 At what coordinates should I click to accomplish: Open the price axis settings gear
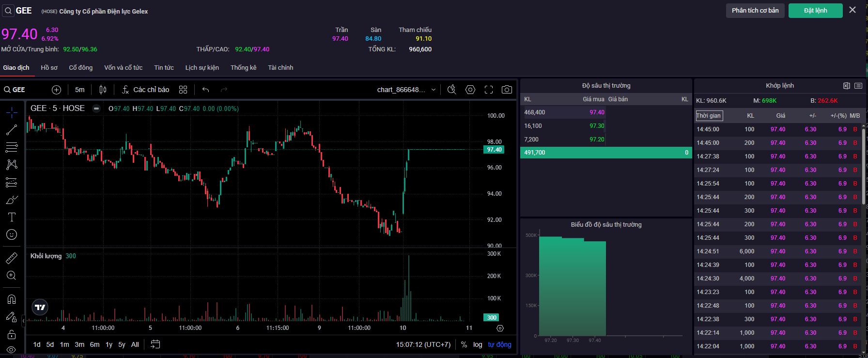click(x=500, y=328)
